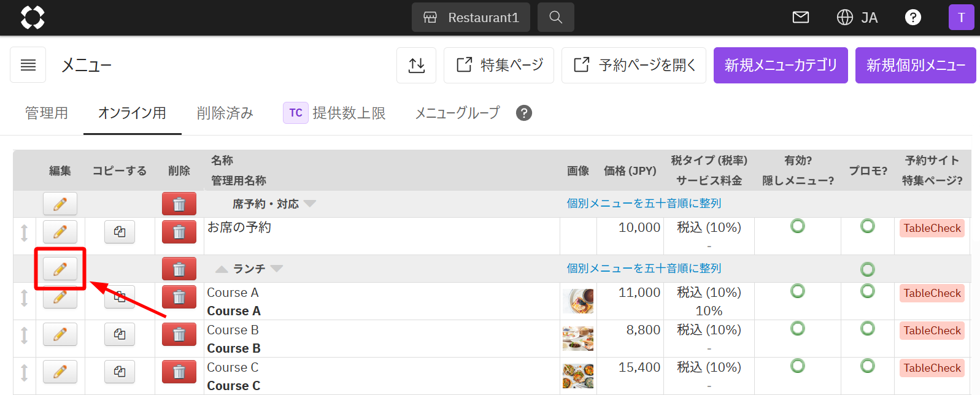
Task: Click 予約ページを開く button
Action: (634, 65)
